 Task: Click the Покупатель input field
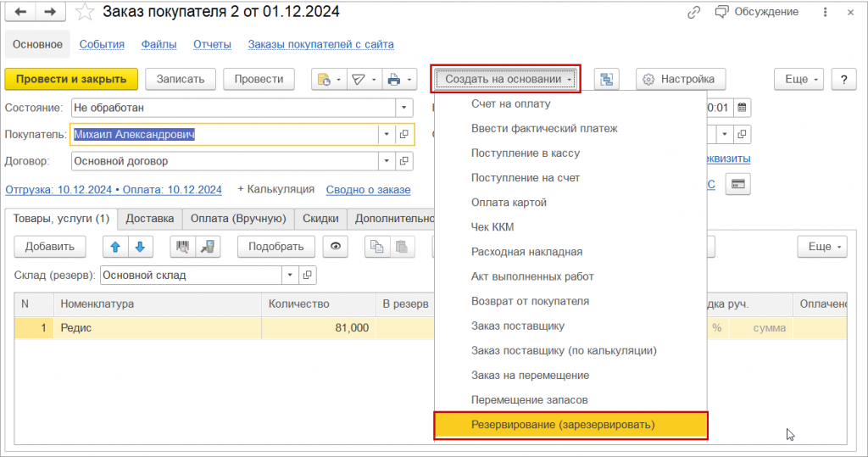click(225, 134)
